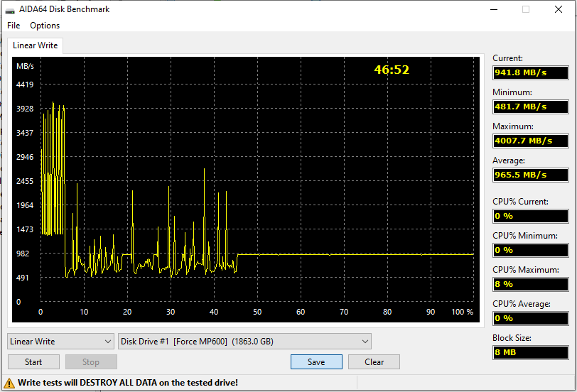This screenshot has height=392, width=577.
Task: Click the Minimum value 481.7 MB/s
Action: [x=531, y=107]
